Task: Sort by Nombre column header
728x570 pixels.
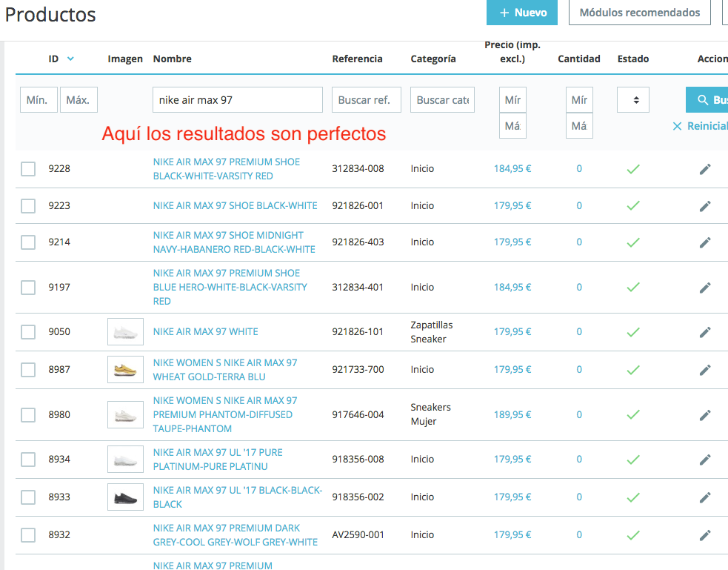Action: point(173,59)
